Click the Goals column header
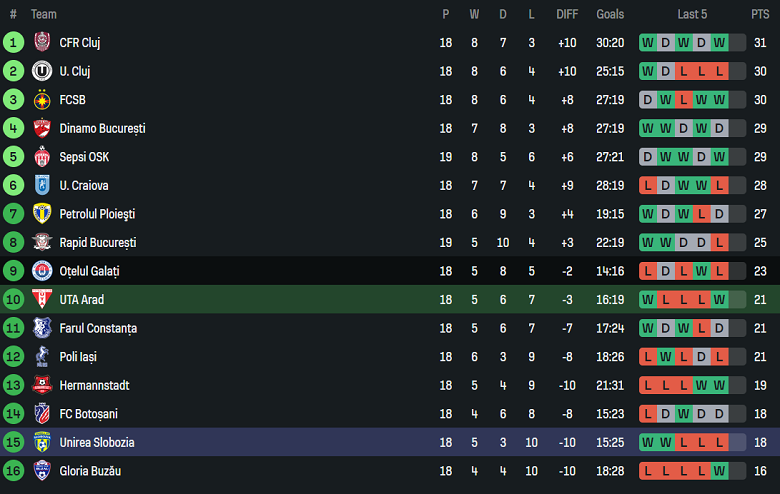Image resolution: width=780 pixels, height=494 pixels. [610, 14]
